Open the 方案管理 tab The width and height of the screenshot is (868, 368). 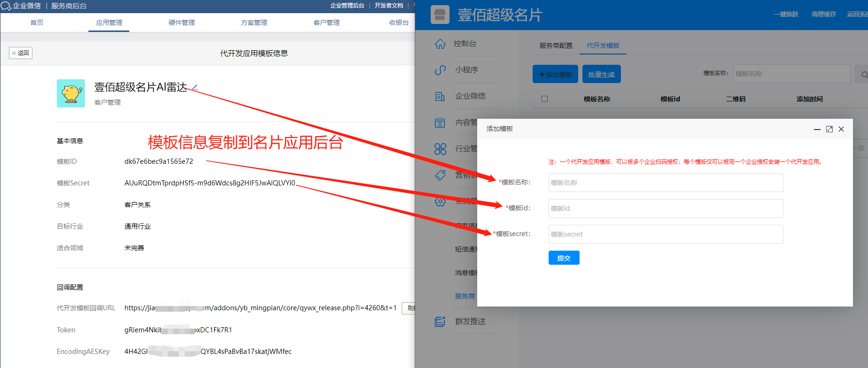254,23
